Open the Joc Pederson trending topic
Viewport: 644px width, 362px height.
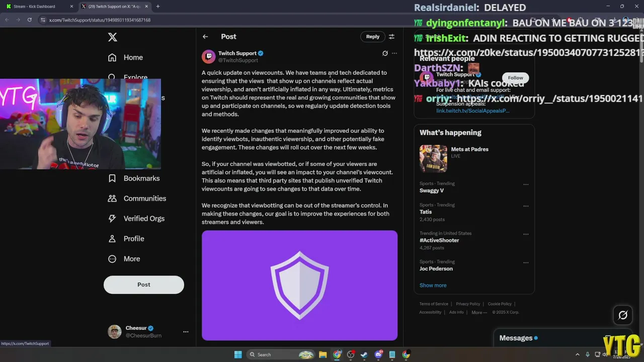(436, 268)
